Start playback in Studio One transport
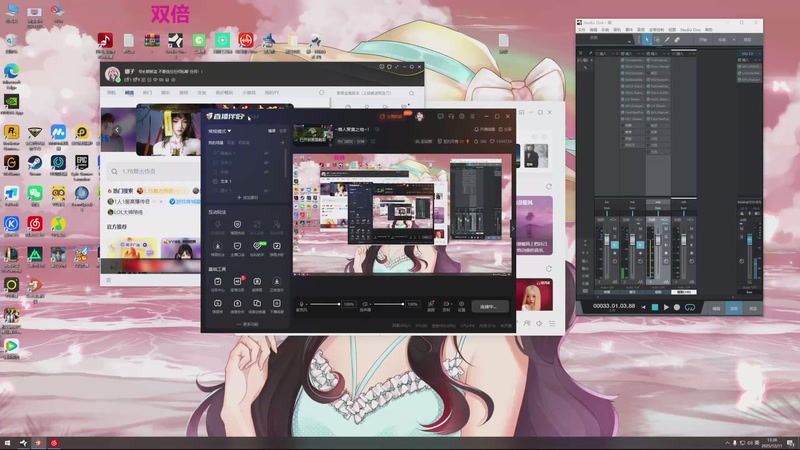Image resolution: width=800 pixels, height=450 pixels. pos(666,307)
